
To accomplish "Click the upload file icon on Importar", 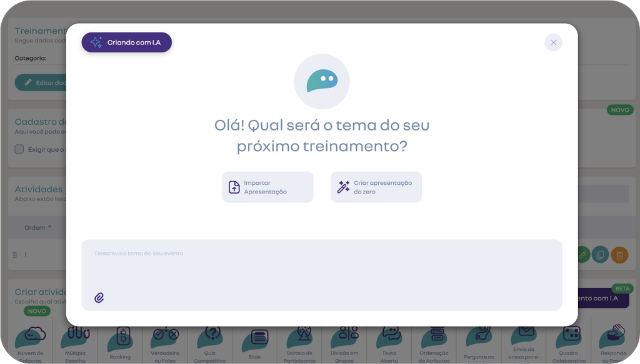I will click(x=234, y=187).
